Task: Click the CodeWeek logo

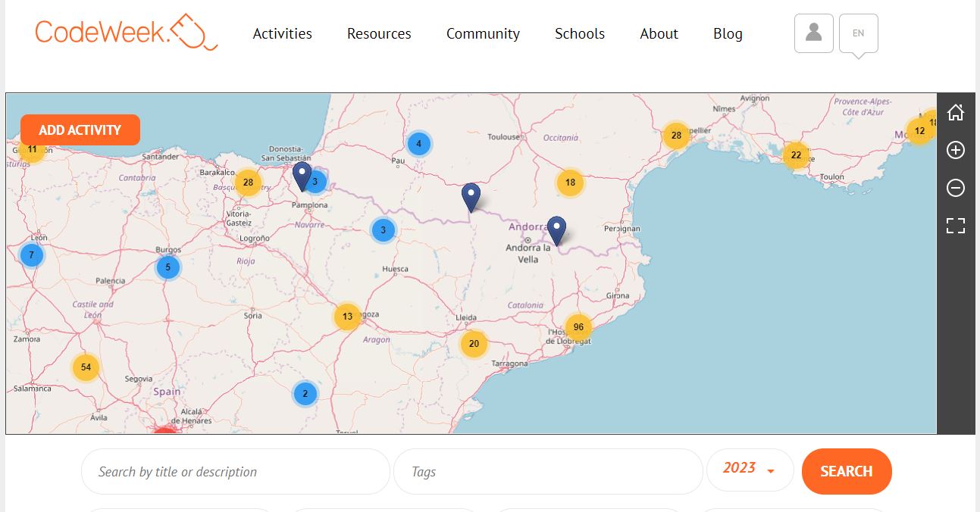Action: coord(126,32)
